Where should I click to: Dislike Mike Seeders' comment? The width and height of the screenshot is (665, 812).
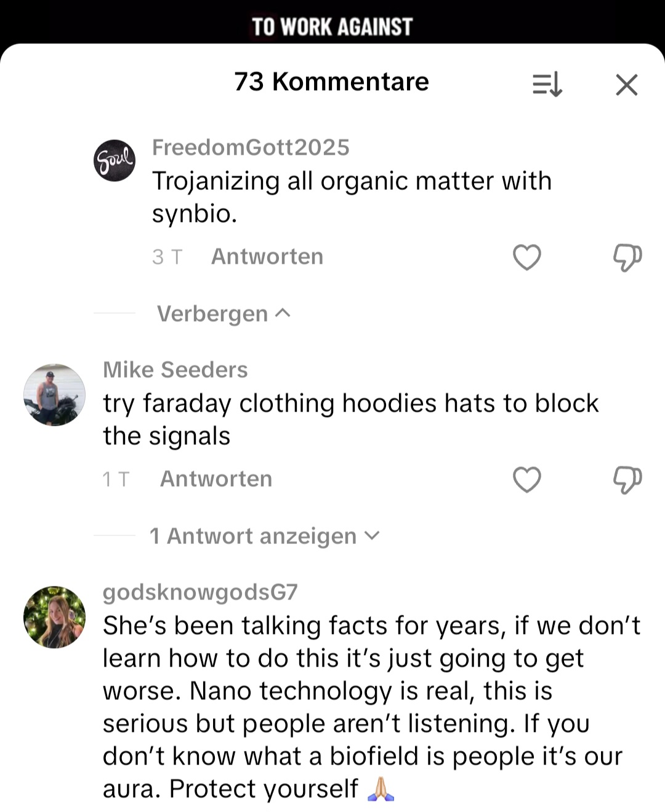627,479
